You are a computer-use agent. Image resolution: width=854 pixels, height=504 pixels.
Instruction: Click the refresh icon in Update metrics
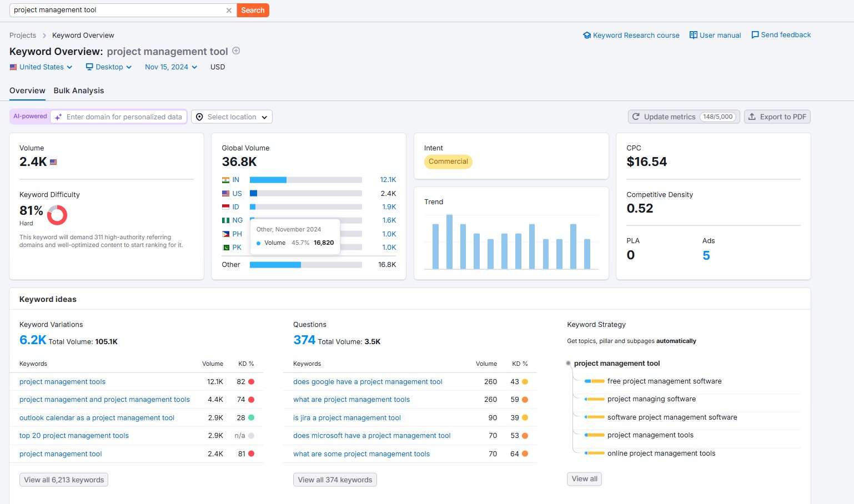coord(636,117)
